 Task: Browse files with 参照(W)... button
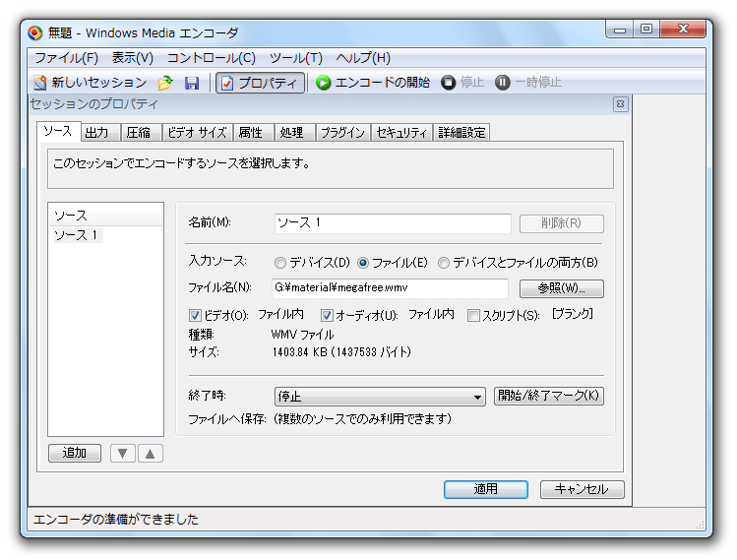pos(561,288)
